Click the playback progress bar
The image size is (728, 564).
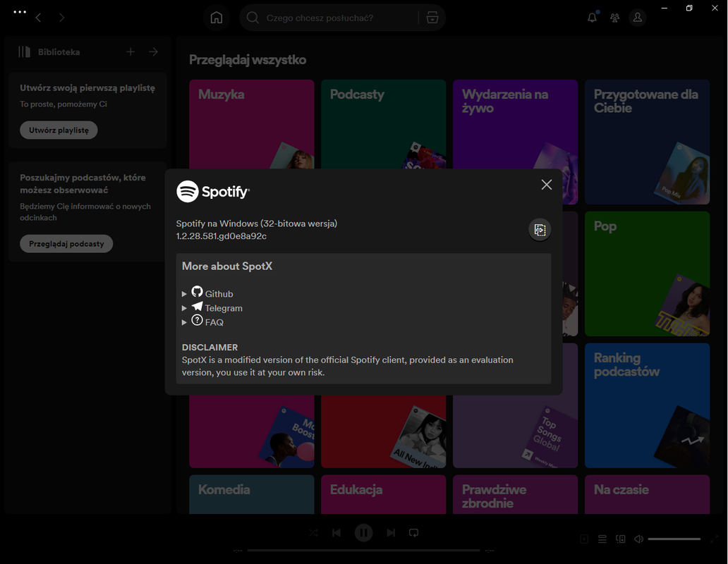[x=363, y=551]
